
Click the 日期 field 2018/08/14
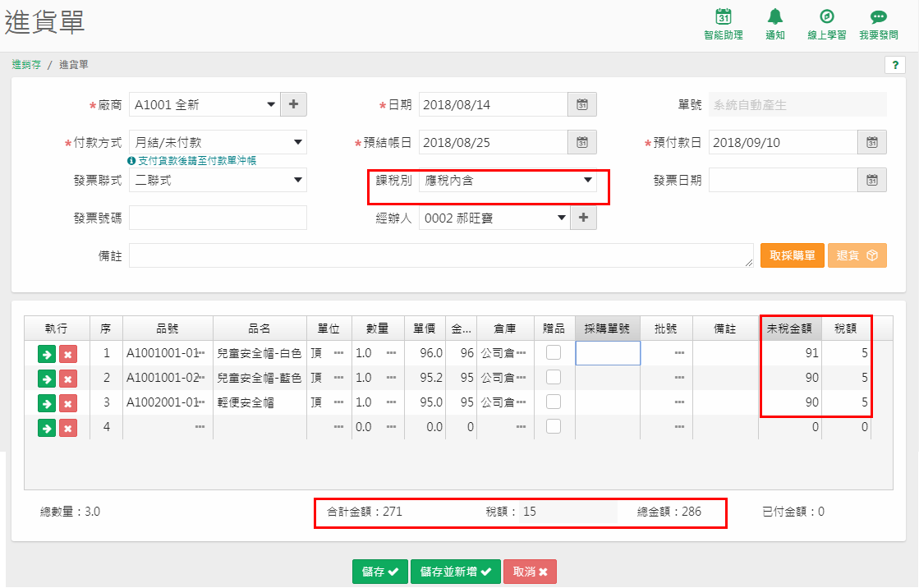(x=494, y=104)
